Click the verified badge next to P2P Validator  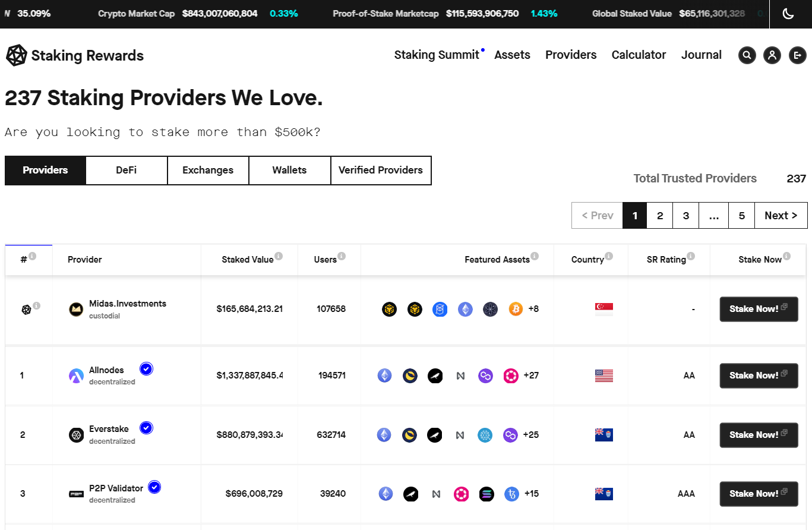click(x=154, y=487)
